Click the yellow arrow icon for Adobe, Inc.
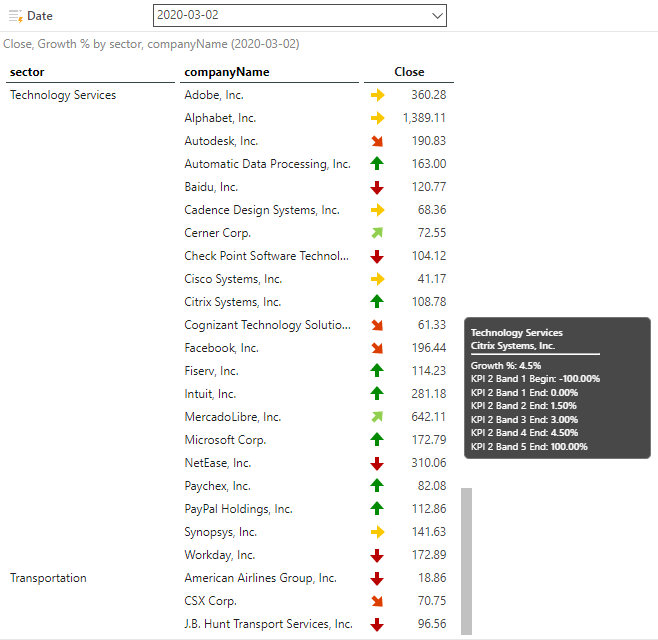 [377, 95]
